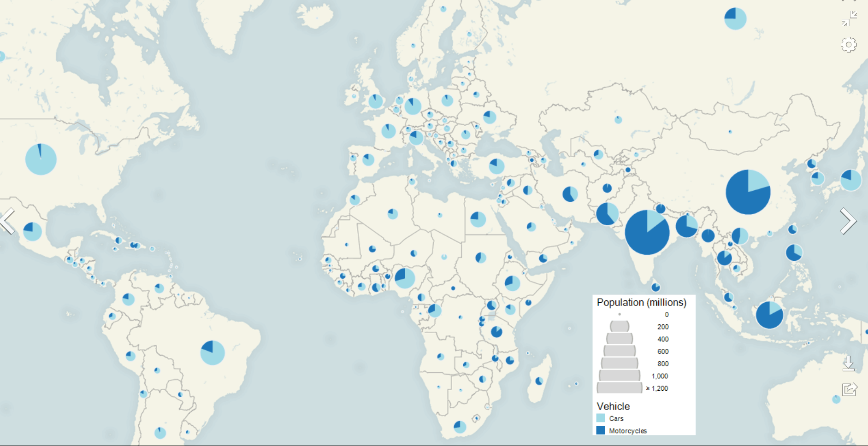The image size is (868, 446).
Task: Click Madagascar's pie chart
Action: click(x=539, y=381)
